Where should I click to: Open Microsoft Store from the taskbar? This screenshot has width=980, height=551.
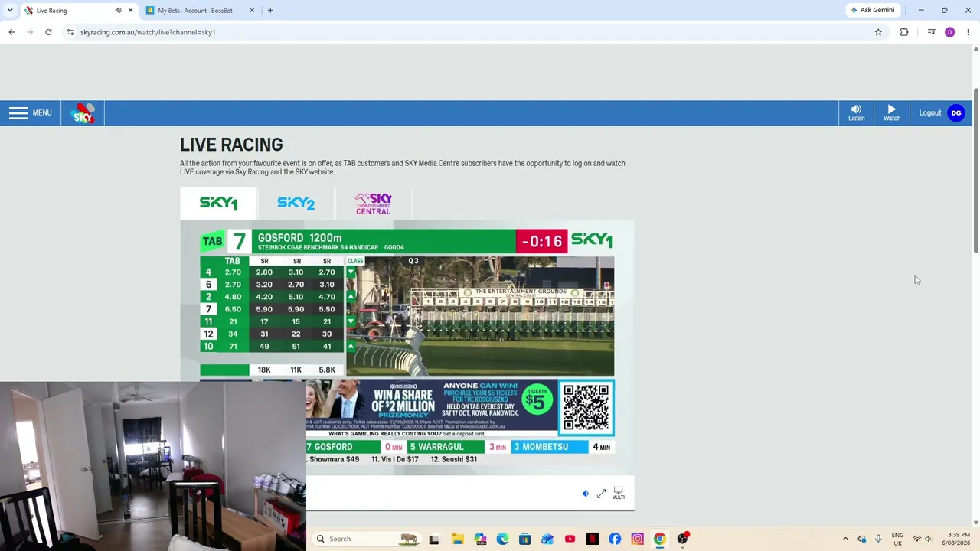point(524,539)
